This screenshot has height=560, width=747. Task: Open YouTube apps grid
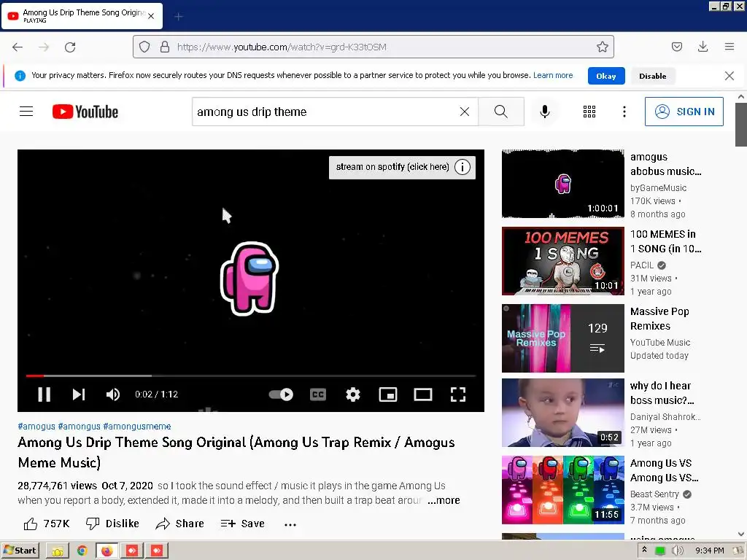[589, 112]
